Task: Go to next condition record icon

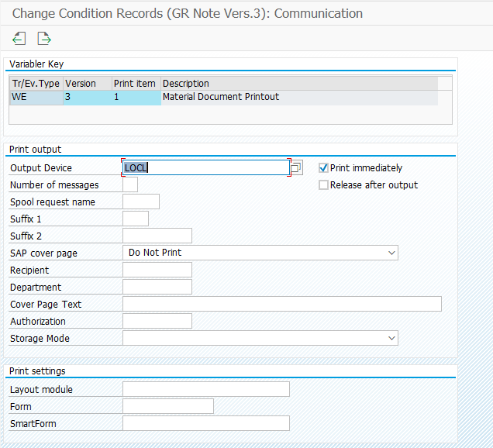Action: tap(44, 39)
